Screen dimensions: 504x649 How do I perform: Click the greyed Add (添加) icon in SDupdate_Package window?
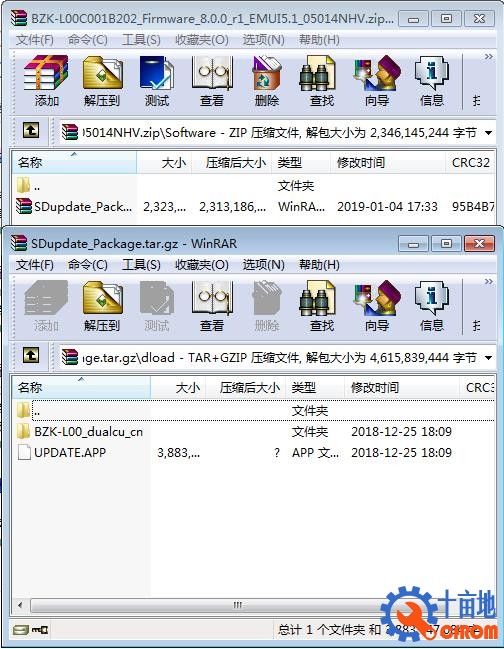[x=46, y=306]
